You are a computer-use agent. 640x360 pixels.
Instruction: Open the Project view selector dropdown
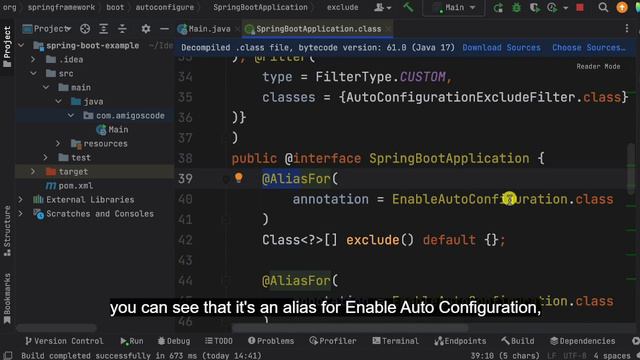(47, 29)
